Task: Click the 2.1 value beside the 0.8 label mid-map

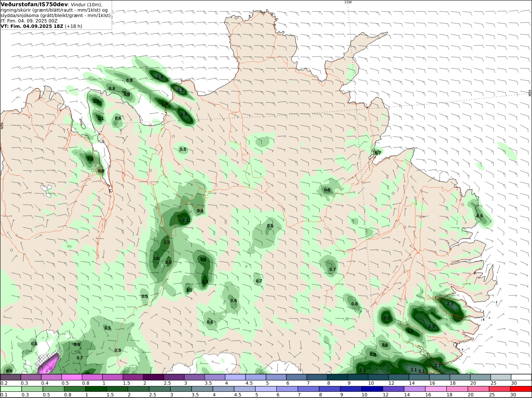Action: click(x=186, y=221)
